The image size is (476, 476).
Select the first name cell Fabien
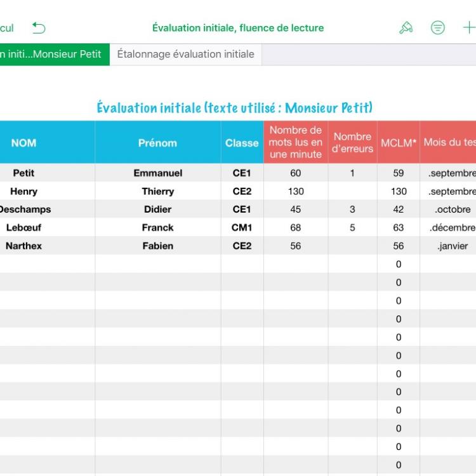[158, 246]
